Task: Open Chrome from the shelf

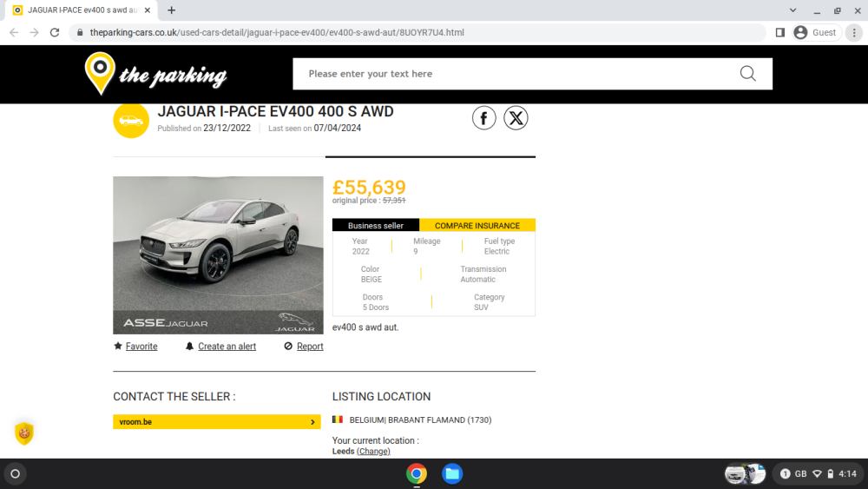Action: pyautogui.click(x=417, y=474)
